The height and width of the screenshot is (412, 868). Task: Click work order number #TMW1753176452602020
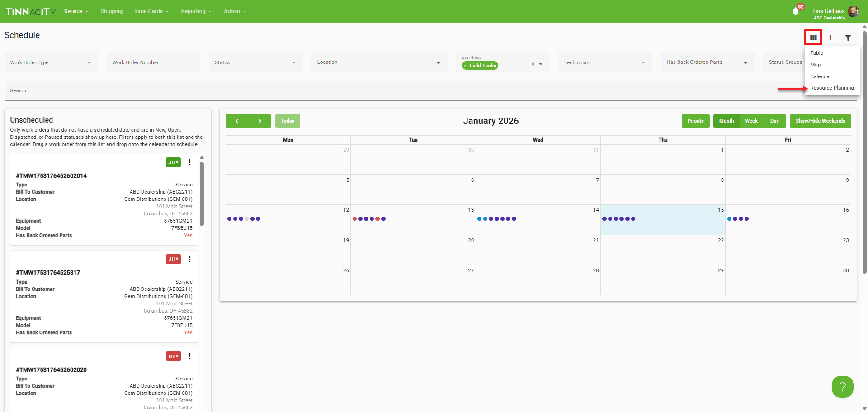(51, 370)
